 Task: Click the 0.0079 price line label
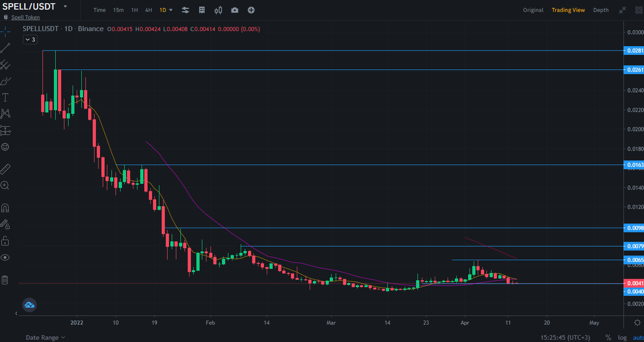click(x=633, y=246)
